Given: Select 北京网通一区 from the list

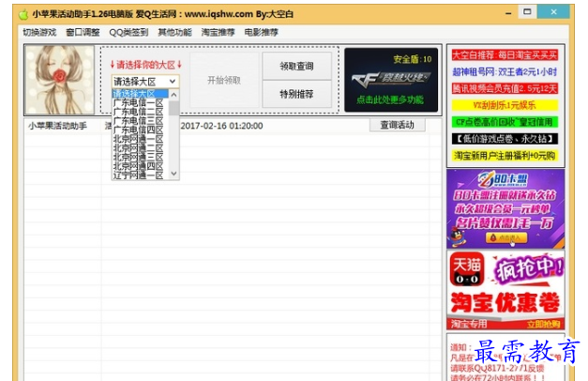Looking at the screenshot, I should click(x=139, y=139).
